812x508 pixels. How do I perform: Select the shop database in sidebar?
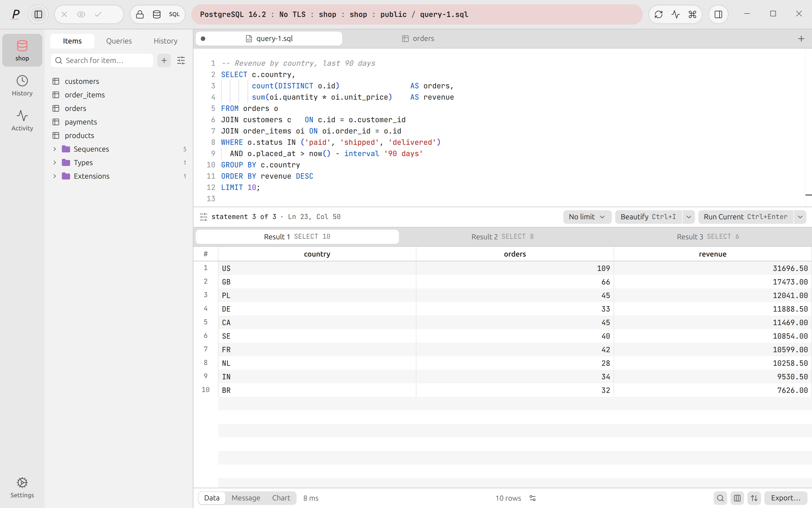pyautogui.click(x=22, y=51)
